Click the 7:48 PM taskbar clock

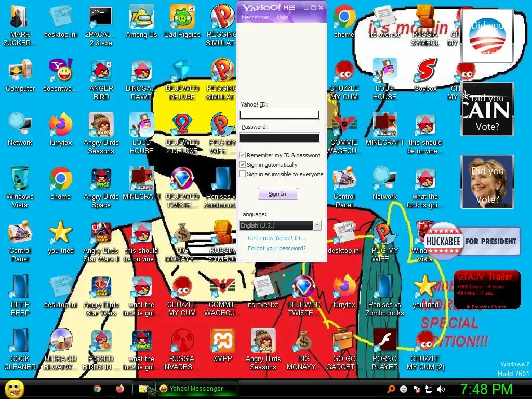coord(486,389)
